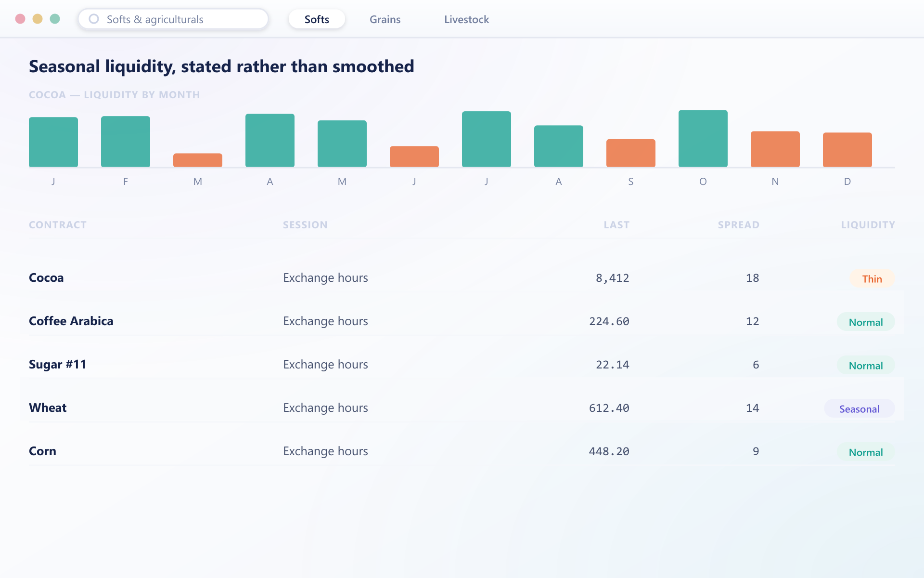Viewport: 924px width, 578px height.
Task: Select the October liquidity bar
Action: click(703, 139)
